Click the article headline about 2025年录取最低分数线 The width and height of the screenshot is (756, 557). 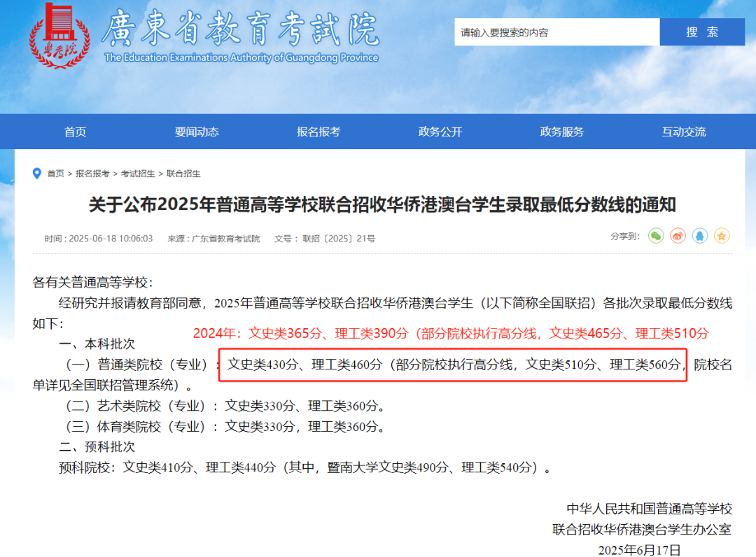click(x=382, y=205)
